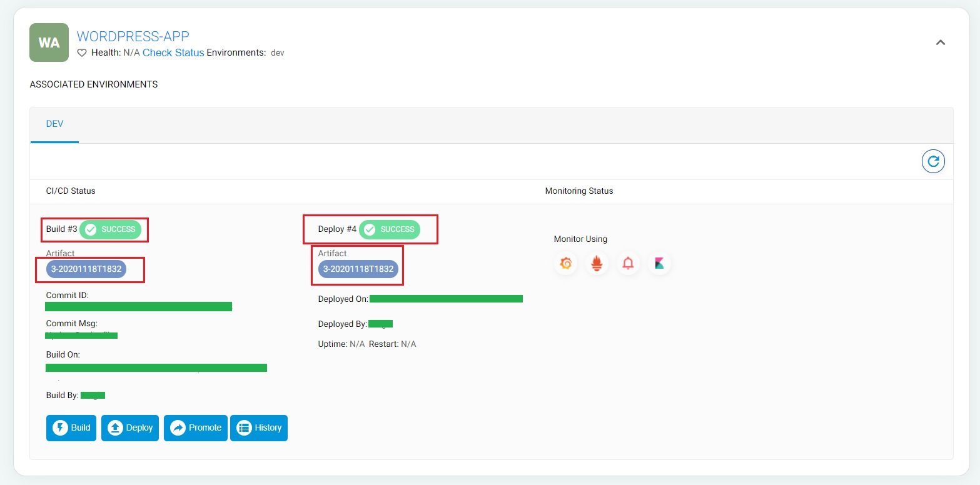Promote the build using the Promote button
Screen dimensions: 980x485
pyautogui.click(x=195, y=428)
